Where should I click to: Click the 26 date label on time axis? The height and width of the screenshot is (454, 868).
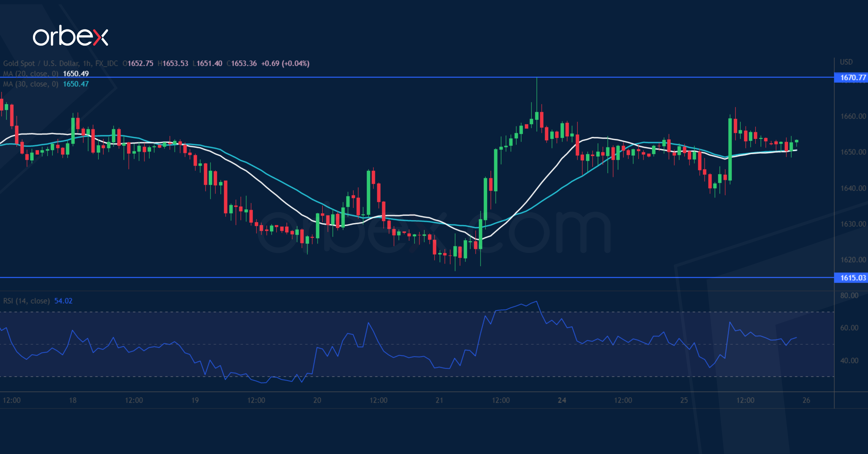coord(806,400)
